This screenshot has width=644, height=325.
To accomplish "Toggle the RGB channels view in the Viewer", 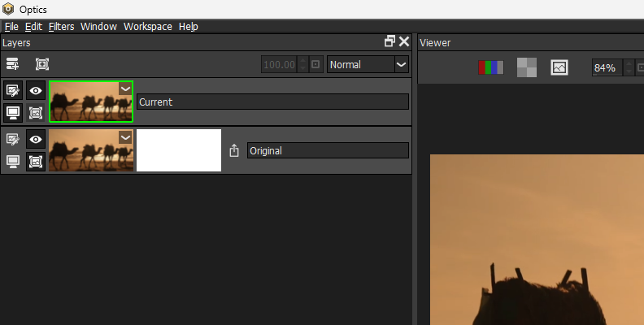I will 490,67.
